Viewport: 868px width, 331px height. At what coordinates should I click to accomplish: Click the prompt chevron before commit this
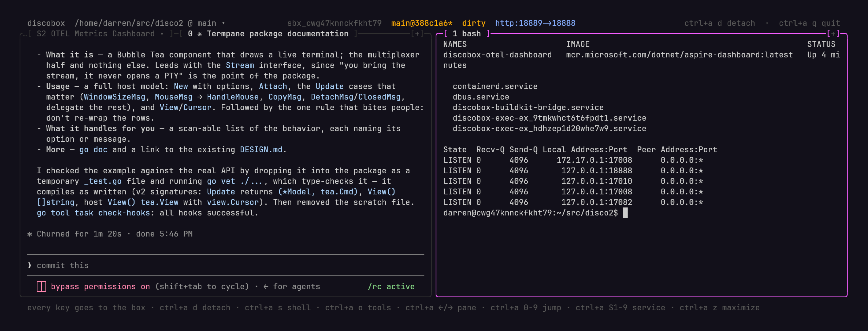(x=30, y=266)
